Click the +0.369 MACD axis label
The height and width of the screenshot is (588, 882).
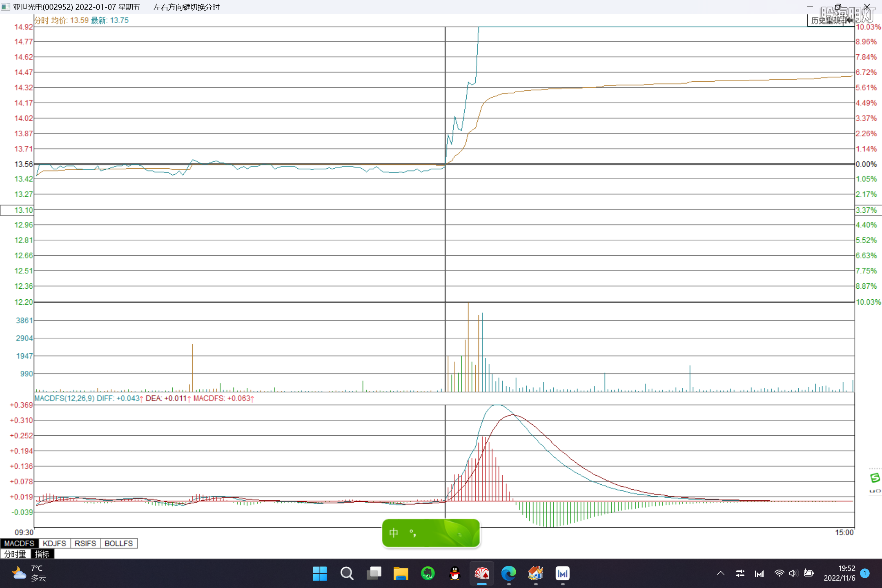21,405
